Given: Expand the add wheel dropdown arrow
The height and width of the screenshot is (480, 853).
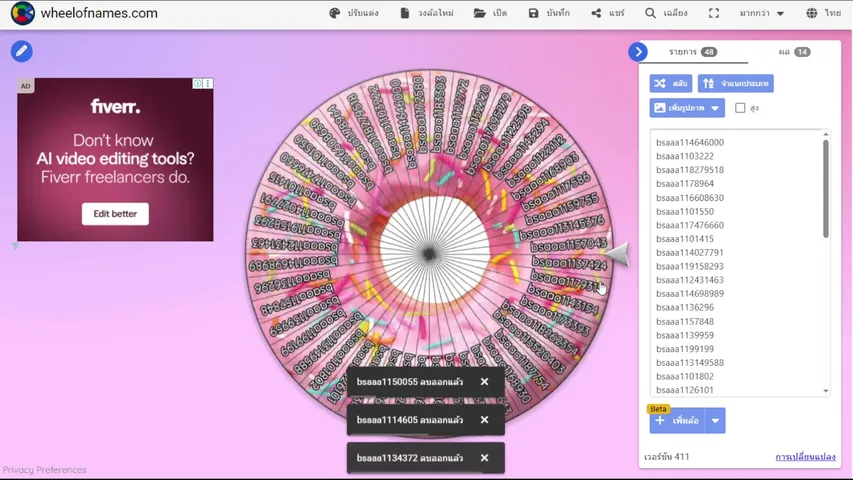Looking at the screenshot, I should [x=715, y=421].
